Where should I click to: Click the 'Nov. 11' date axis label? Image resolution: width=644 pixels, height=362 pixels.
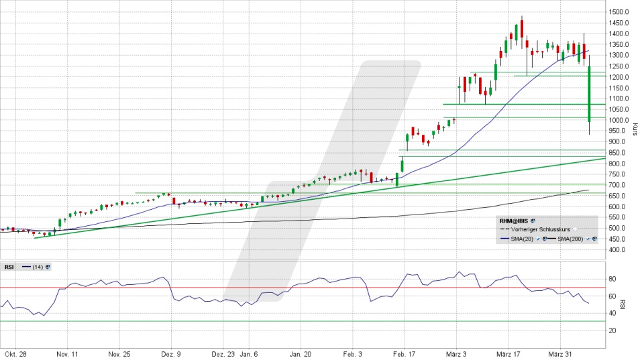67,354
